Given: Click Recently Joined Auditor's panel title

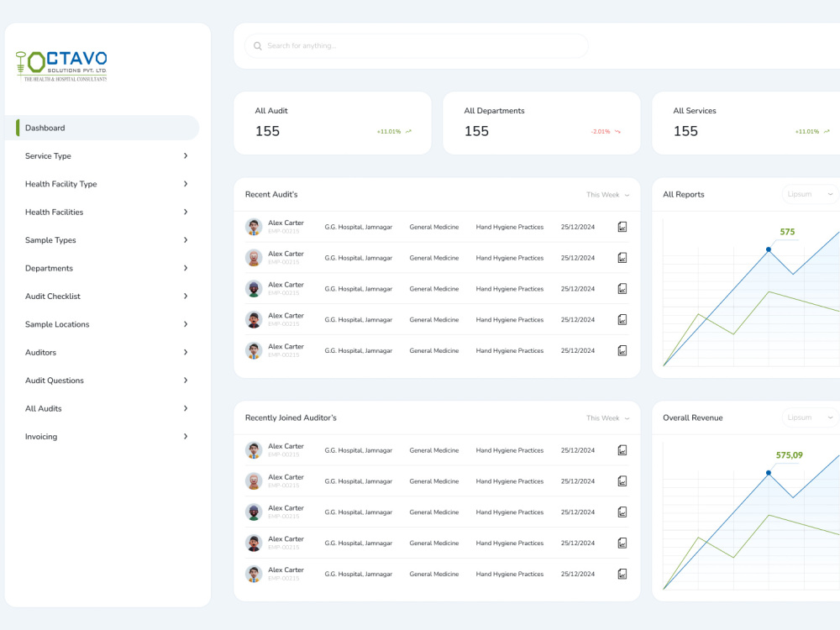Looking at the screenshot, I should tap(291, 417).
